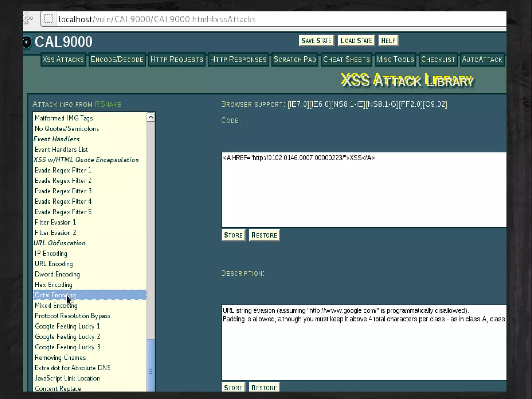This screenshot has width=532, height=399.
Task: Open the Encode/Decode tab
Action: point(117,60)
